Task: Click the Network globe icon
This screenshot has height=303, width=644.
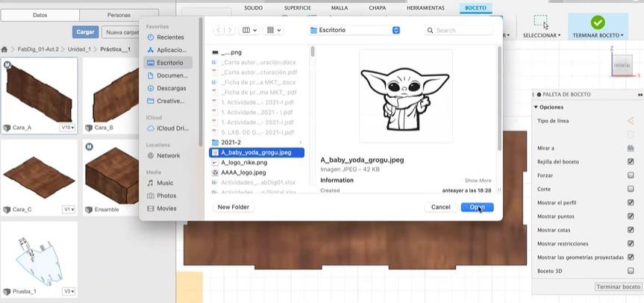Action: pos(150,156)
